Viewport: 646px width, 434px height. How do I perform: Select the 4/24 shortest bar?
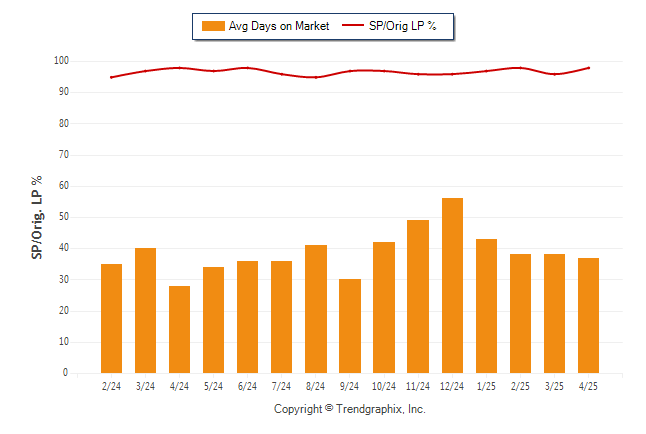pyautogui.click(x=180, y=329)
